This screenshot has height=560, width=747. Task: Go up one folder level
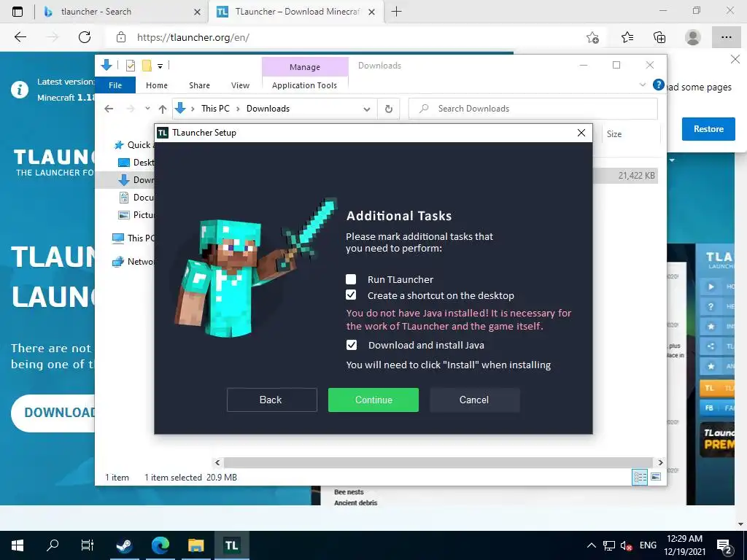[163, 109]
